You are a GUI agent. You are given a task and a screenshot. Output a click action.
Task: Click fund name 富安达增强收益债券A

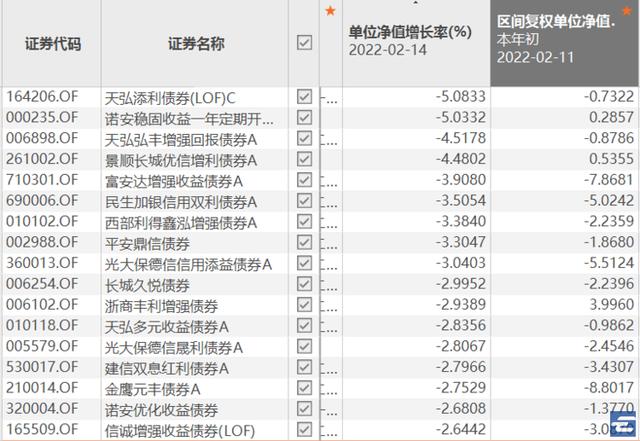[x=174, y=181]
